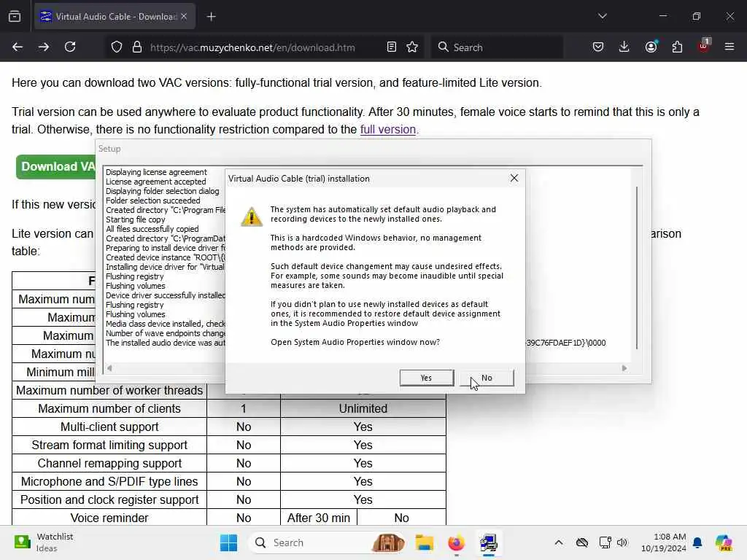
Task: Open the 'full version' link
Action: pos(388,130)
